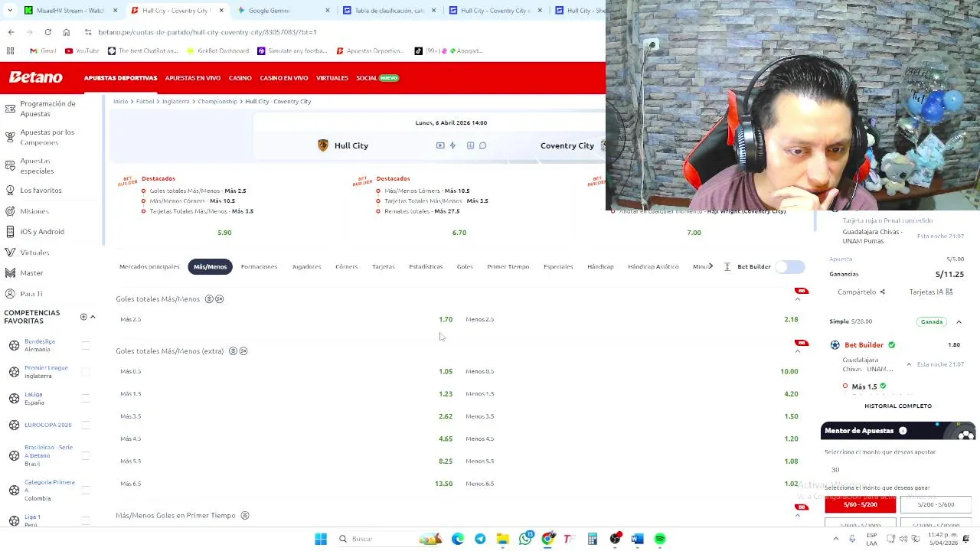Click the Programación de Apuestas sidebar icon
980x551 pixels.
coord(10,109)
